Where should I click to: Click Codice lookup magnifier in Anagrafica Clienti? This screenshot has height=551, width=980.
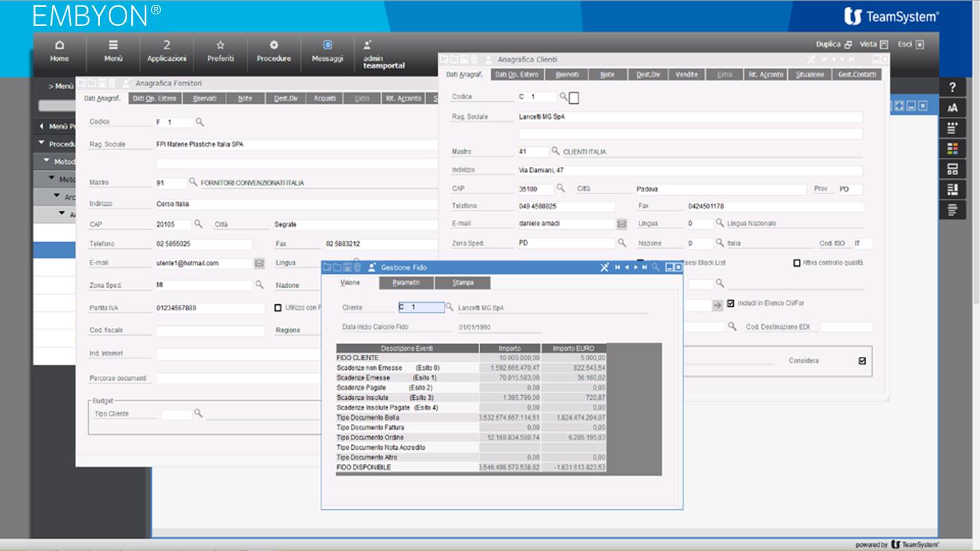click(x=564, y=97)
